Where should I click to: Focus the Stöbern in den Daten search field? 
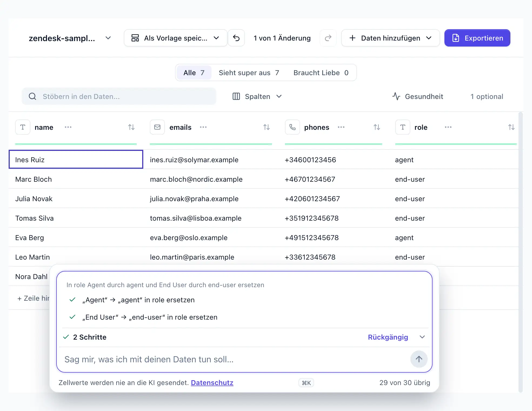pos(119,96)
